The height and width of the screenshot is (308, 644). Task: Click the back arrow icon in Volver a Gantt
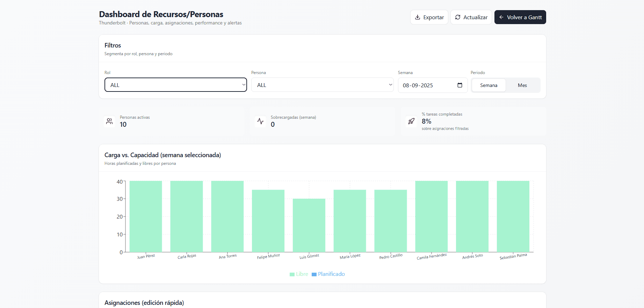pos(501,17)
